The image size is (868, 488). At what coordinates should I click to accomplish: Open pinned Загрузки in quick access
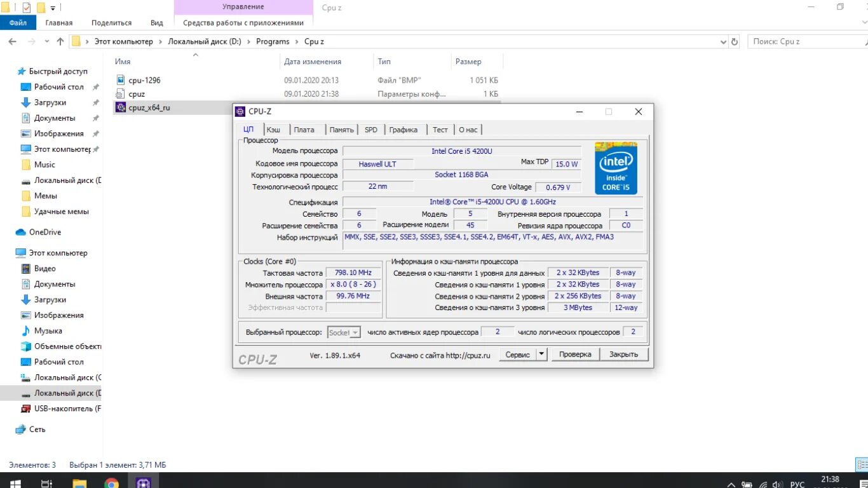[50, 102]
